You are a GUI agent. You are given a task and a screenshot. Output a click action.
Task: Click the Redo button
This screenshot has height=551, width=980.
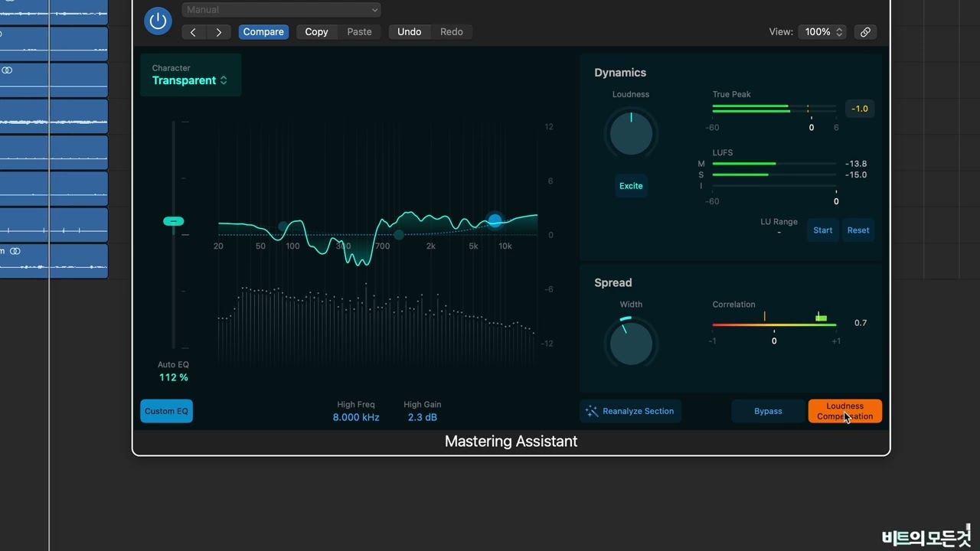click(x=451, y=32)
